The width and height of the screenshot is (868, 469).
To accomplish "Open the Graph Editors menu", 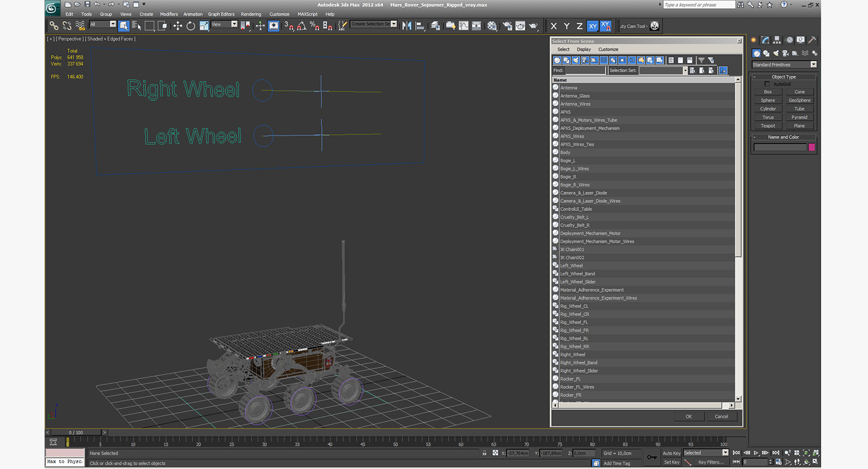I will (x=221, y=14).
